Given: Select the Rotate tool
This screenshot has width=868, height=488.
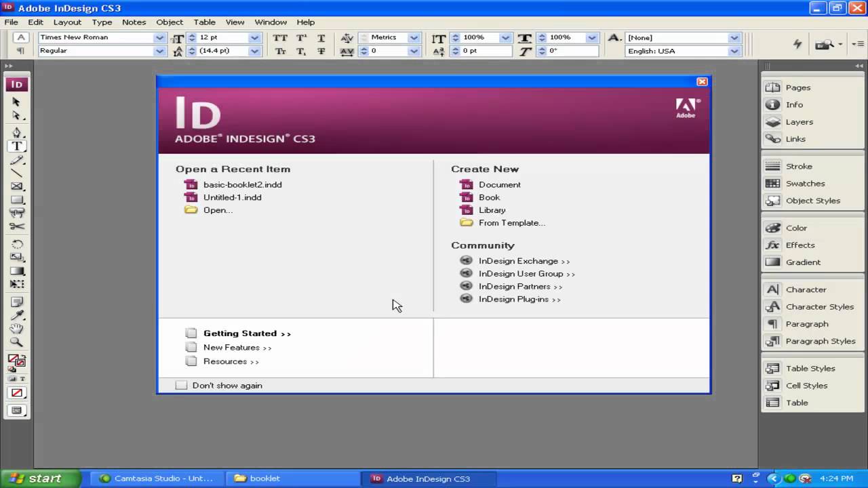Looking at the screenshot, I should (x=17, y=244).
